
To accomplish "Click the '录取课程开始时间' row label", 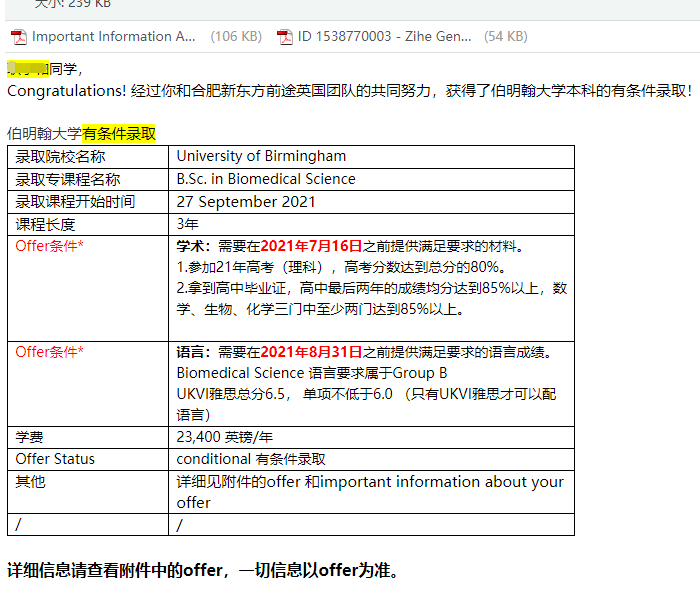I will click(75, 202).
